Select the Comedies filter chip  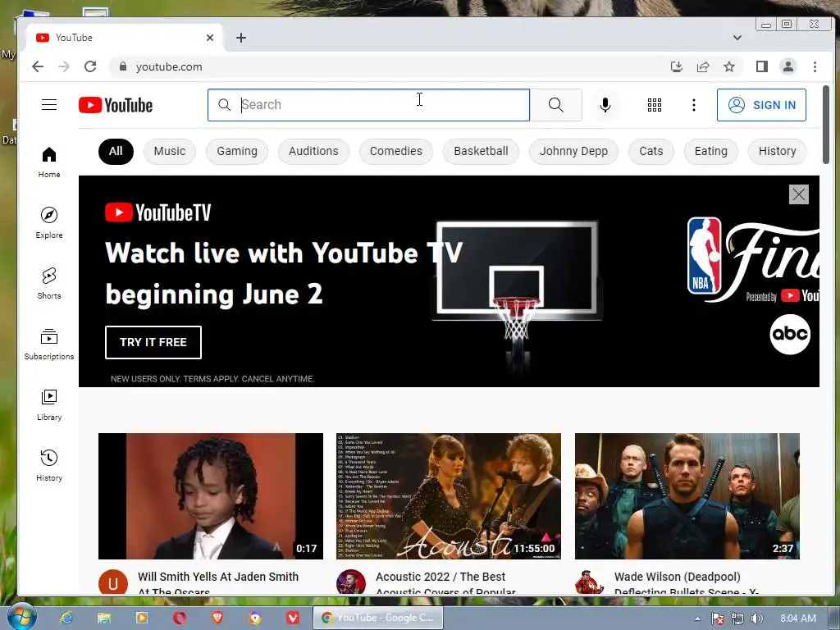[396, 151]
